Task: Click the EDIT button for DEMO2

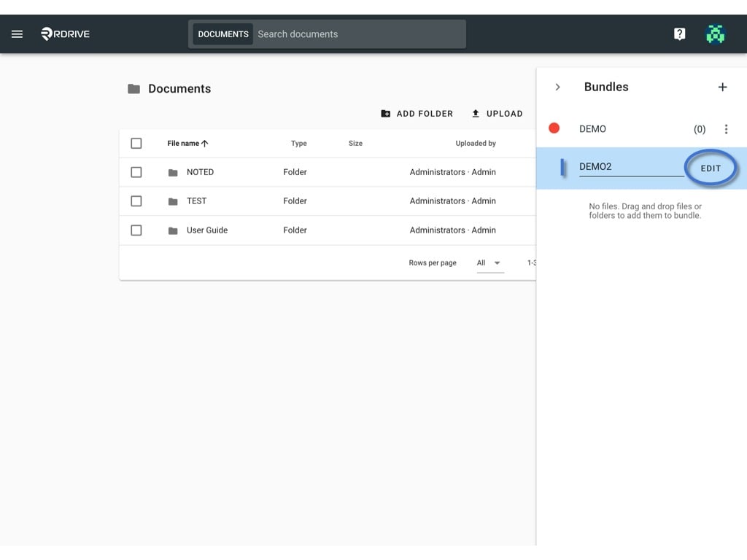Action: (711, 168)
